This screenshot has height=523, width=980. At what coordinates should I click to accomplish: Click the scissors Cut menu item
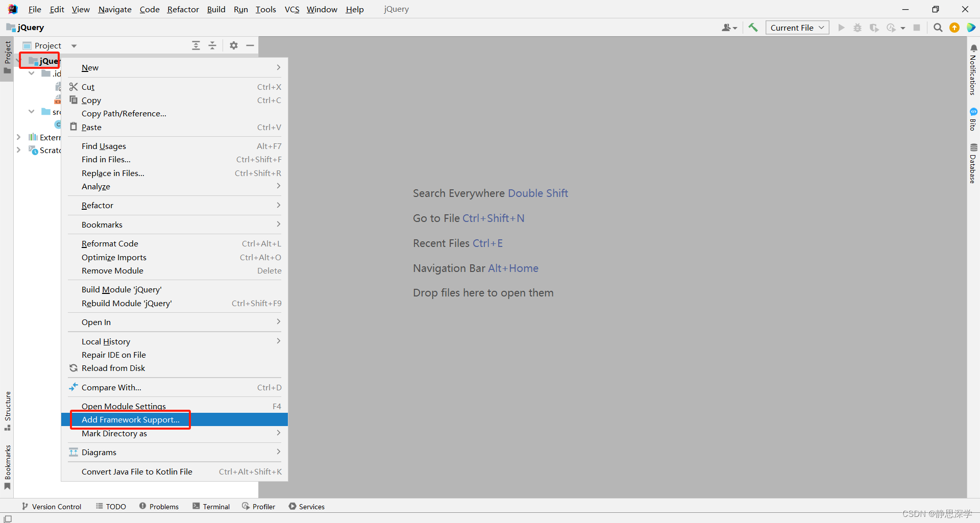click(x=175, y=87)
